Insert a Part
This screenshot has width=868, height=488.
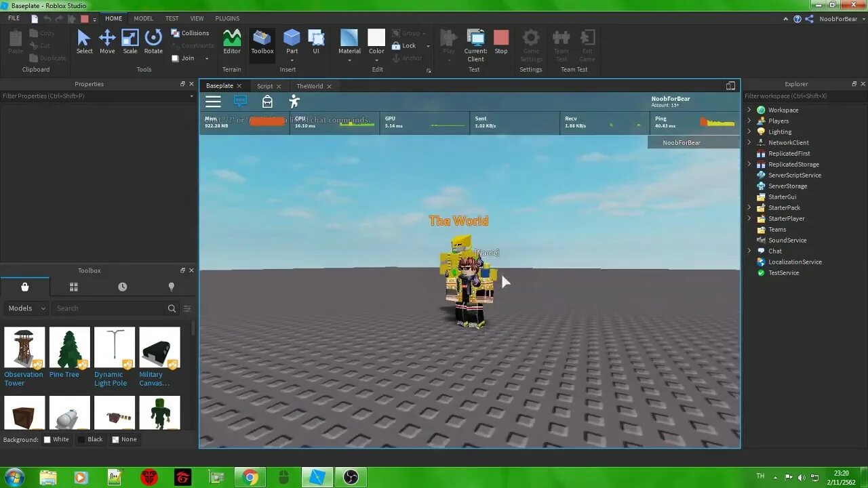(292, 41)
